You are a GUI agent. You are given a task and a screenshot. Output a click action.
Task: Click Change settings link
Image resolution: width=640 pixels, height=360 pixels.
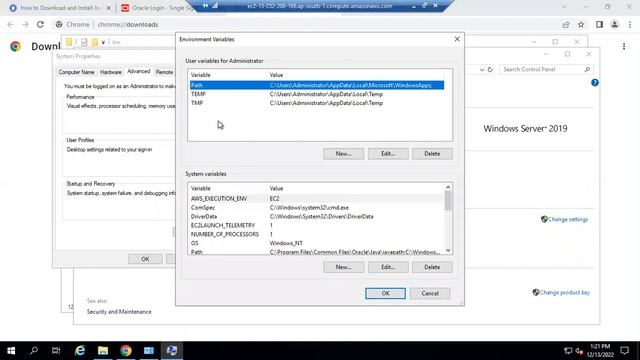568,220
